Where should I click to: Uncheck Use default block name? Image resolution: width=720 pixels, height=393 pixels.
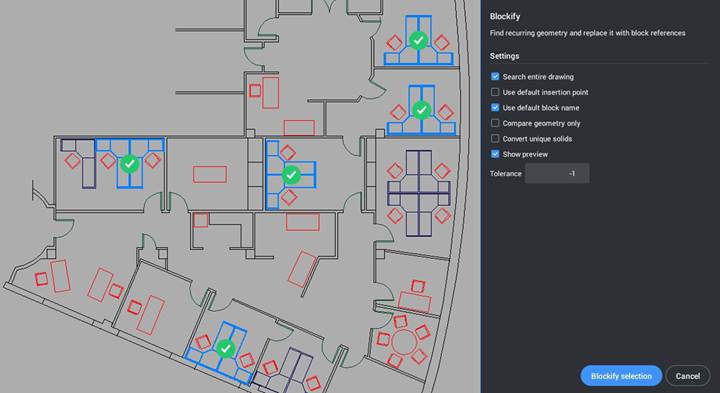click(495, 107)
